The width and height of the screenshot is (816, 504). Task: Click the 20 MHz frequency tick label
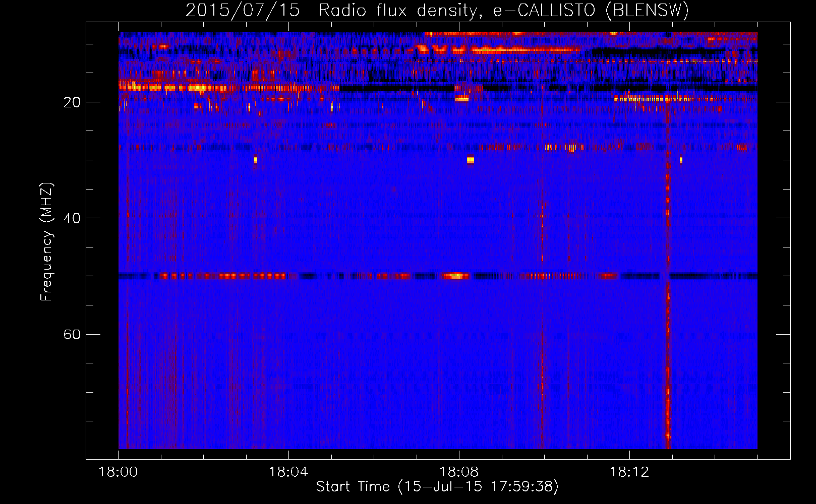pos(72,102)
